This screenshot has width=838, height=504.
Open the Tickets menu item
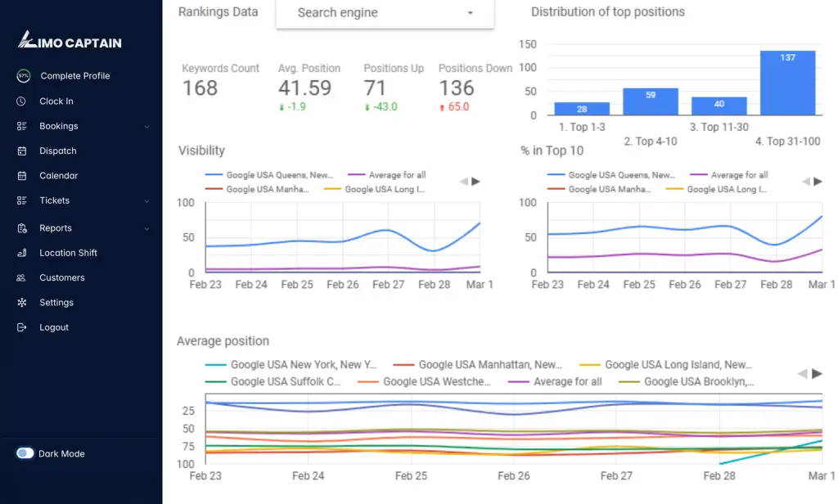55,200
